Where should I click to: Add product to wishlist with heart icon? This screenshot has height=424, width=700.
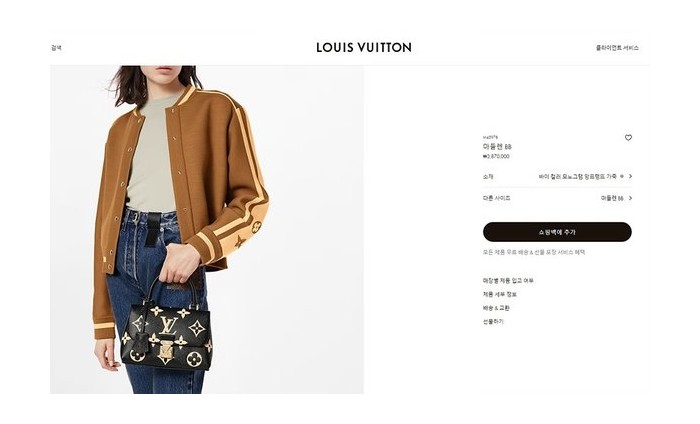click(628, 138)
